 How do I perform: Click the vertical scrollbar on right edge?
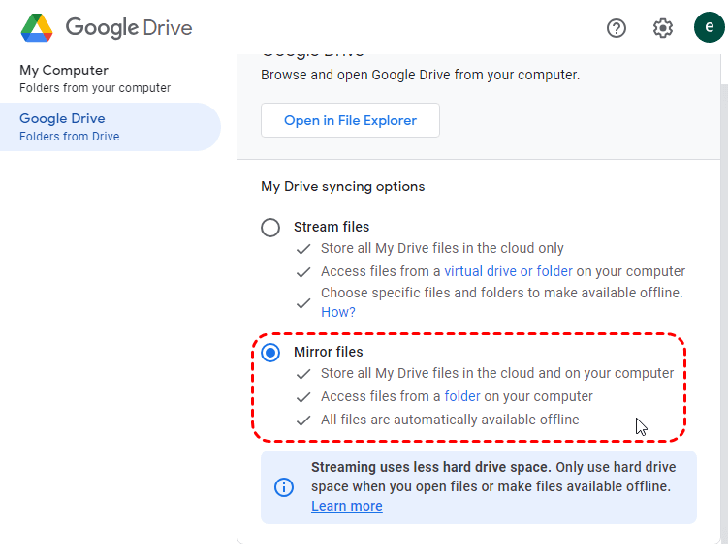723,291
